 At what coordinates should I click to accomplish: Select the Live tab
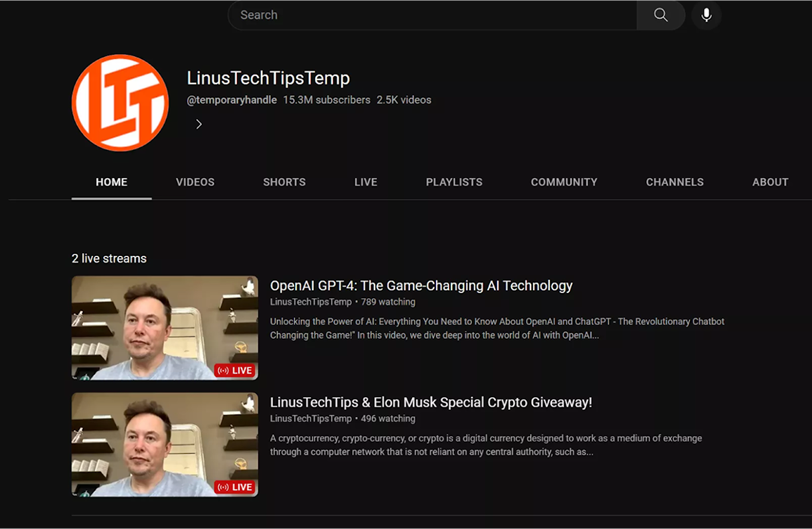coord(366,182)
